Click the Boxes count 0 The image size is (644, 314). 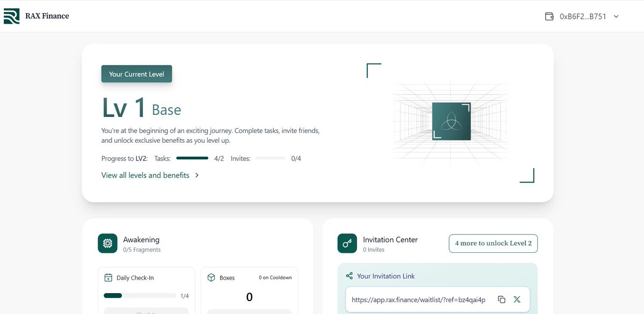pos(249,297)
